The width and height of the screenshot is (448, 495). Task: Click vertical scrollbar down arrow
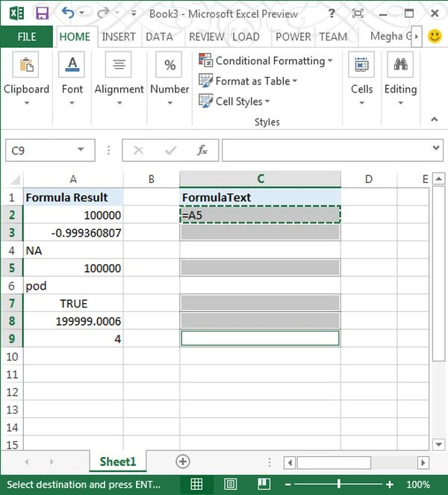(438, 444)
